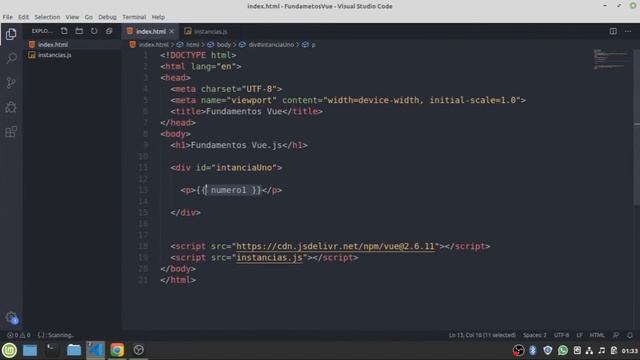Screen dimensions: 640x360
Task: Change the HTML language mode
Action: 597,335
